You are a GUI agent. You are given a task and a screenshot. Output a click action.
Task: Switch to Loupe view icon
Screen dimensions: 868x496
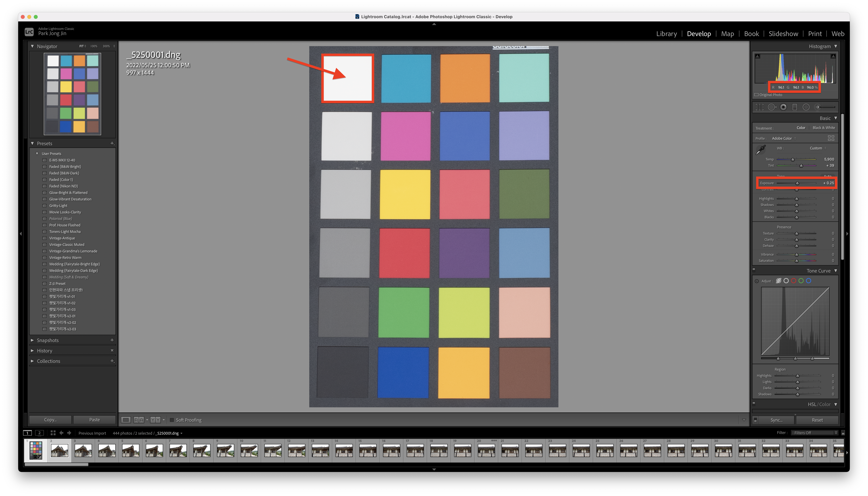coord(126,420)
